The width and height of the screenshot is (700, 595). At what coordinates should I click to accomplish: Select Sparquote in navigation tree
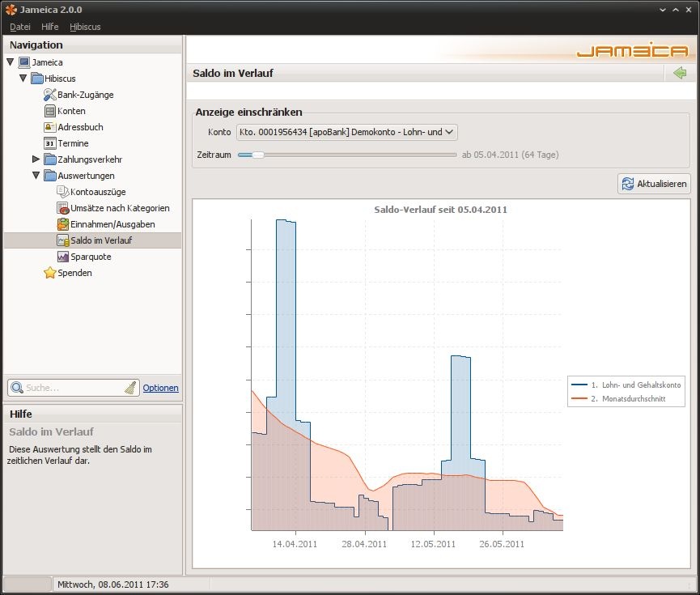point(91,257)
